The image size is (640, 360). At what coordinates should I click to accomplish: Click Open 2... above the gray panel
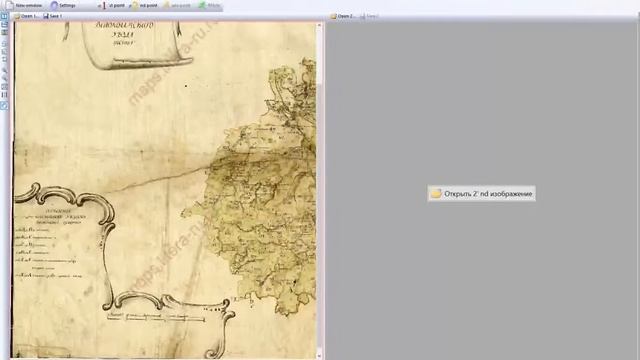pos(343,16)
